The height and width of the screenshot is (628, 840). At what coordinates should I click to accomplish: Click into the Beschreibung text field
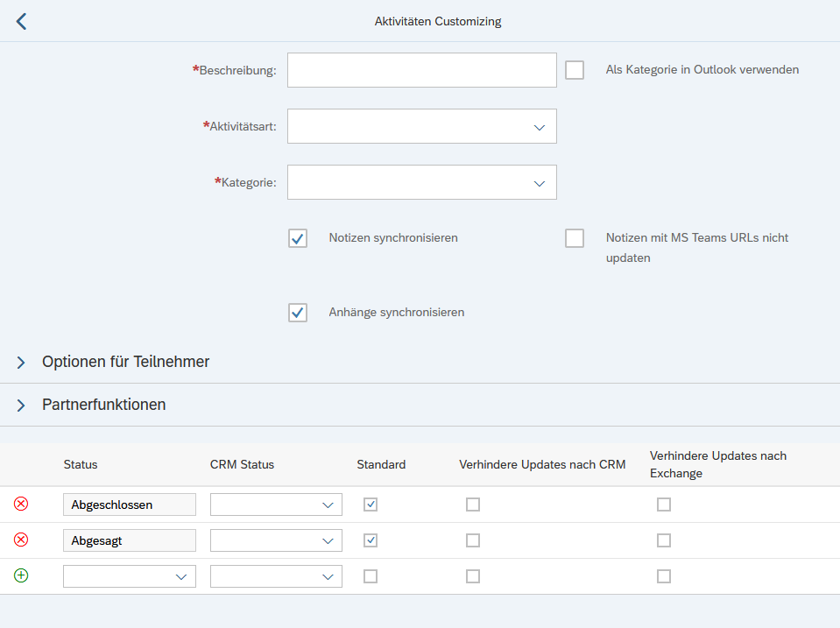[x=421, y=70]
